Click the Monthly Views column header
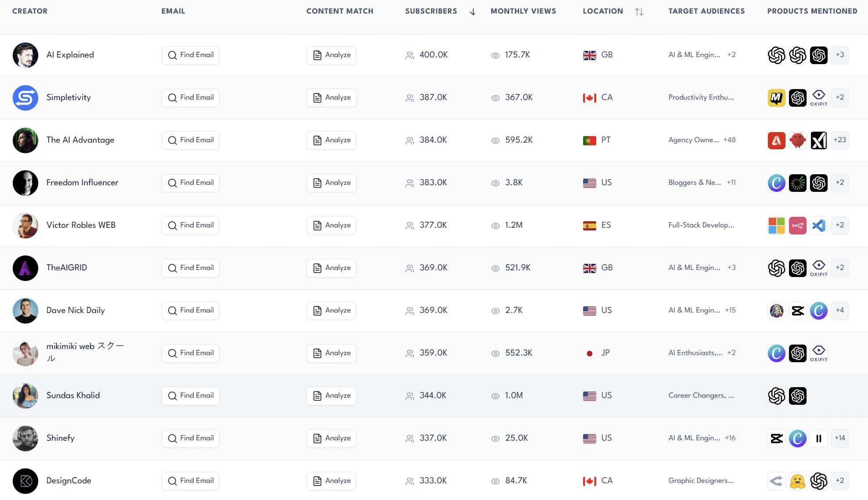Viewport: 868px width, 500px height. coord(523,11)
